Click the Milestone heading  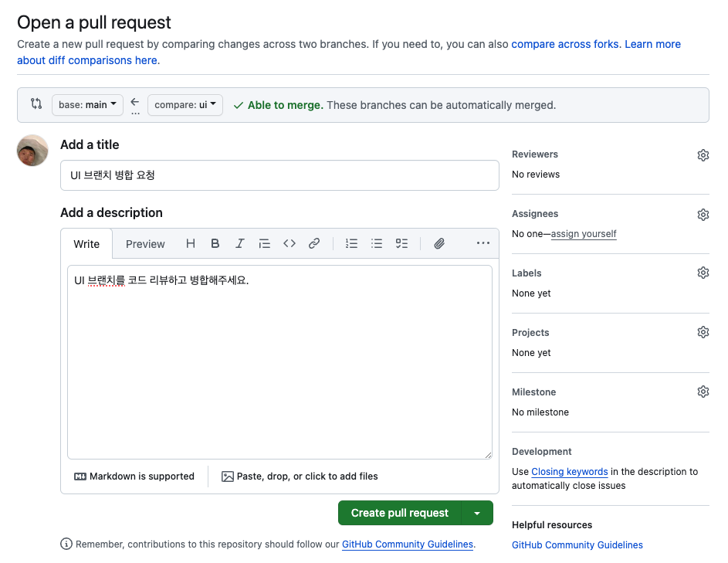coord(534,392)
